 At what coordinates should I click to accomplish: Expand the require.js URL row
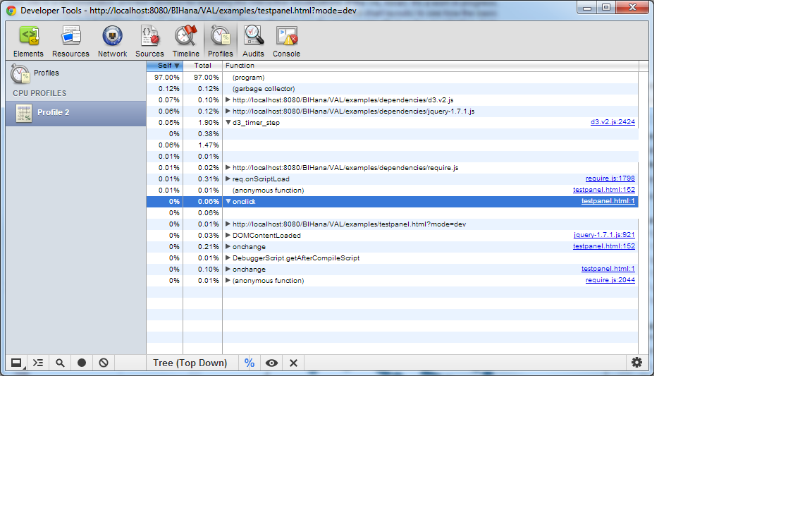[x=228, y=167]
